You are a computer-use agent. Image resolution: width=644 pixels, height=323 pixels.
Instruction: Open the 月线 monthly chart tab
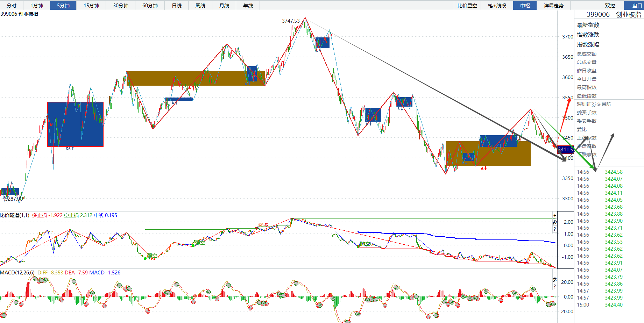pyautogui.click(x=224, y=5)
